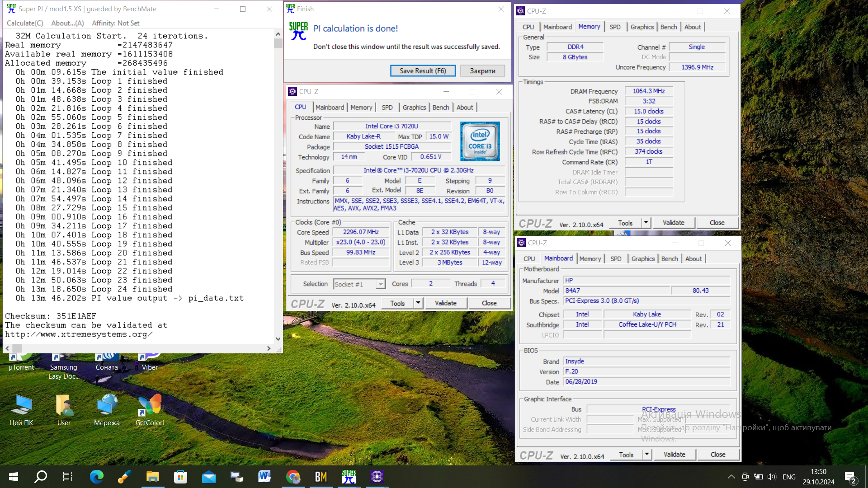Show hidden system tray icons
Image resolution: width=868 pixels, height=488 pixels.
pyautogui.click(x=731, y=477)
